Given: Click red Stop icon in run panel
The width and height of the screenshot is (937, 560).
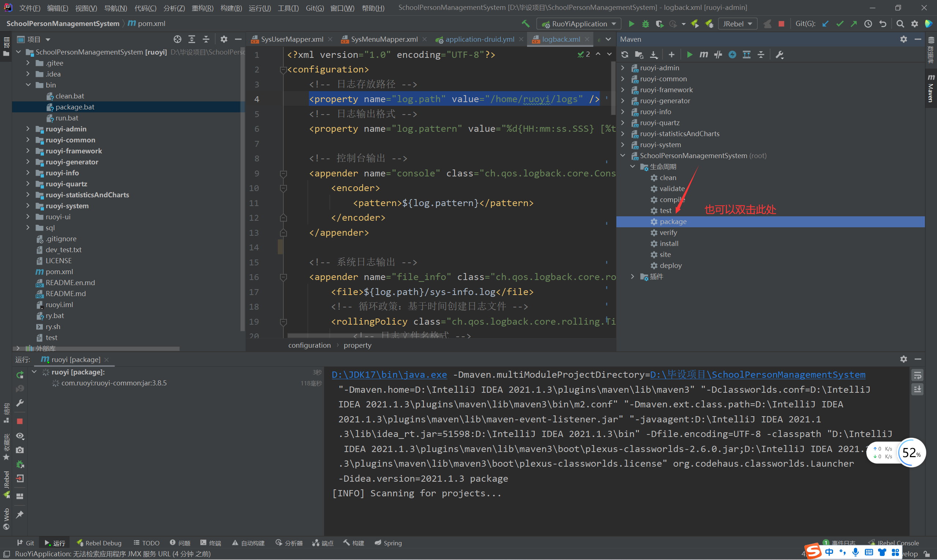Looking at the screenshot, I should click(x=20, y=421).
